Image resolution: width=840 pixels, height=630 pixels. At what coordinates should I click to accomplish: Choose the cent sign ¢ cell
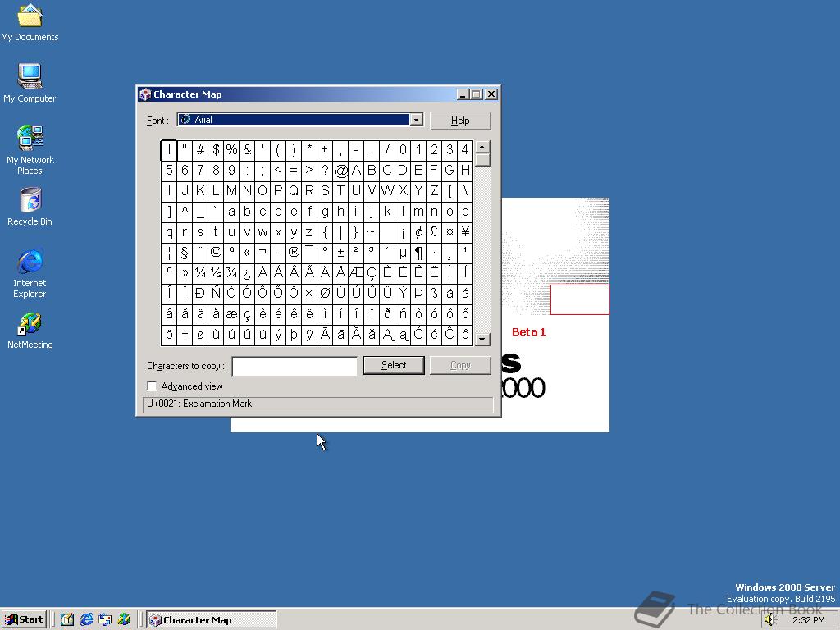(418, 232)
